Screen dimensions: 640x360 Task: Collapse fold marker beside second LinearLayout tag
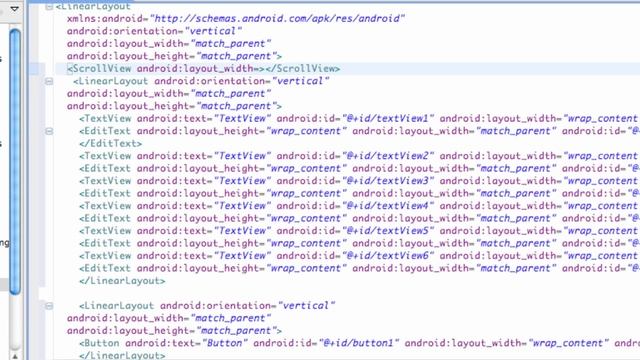pyautogui.click(x=49, y=81)
